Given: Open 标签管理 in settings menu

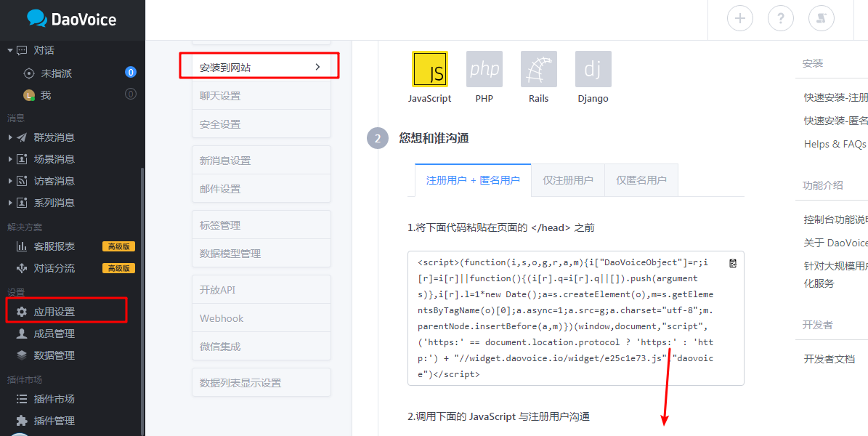Looking at the screenshot, I should (x=261, y=225).
